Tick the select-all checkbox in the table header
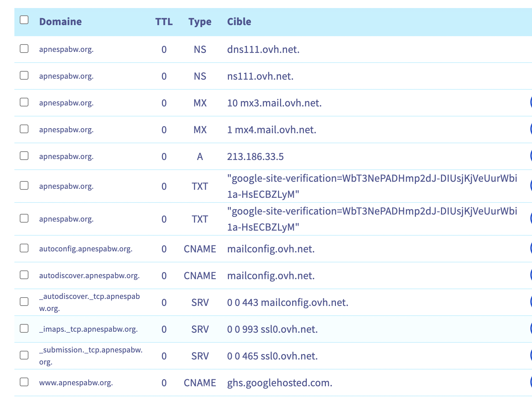532x405 pixels. tap(24, 20)
